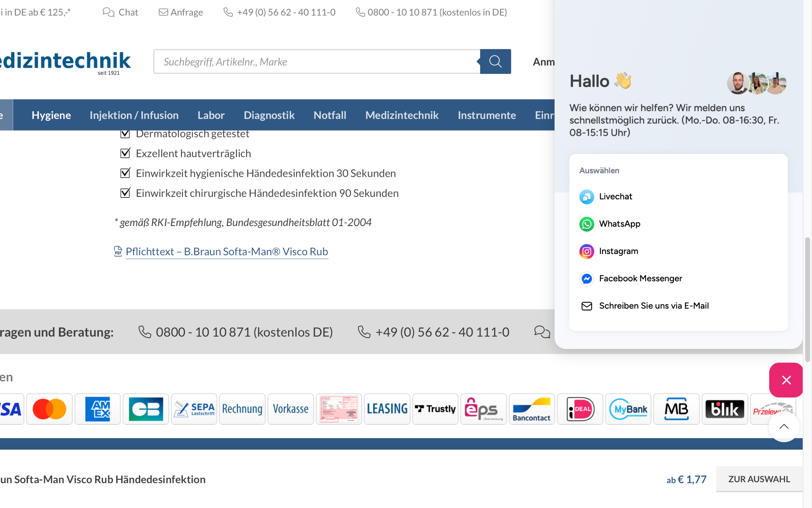Click the Leasing payment badge
Image resolution: width=812 pixels, height=508 pixels.
(x=387, y=409)
